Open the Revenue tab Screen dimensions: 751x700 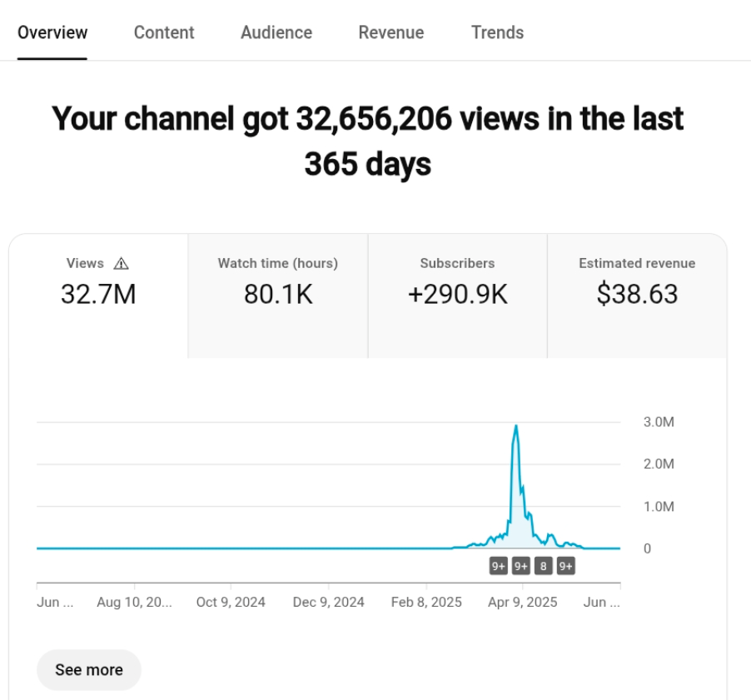391,32
